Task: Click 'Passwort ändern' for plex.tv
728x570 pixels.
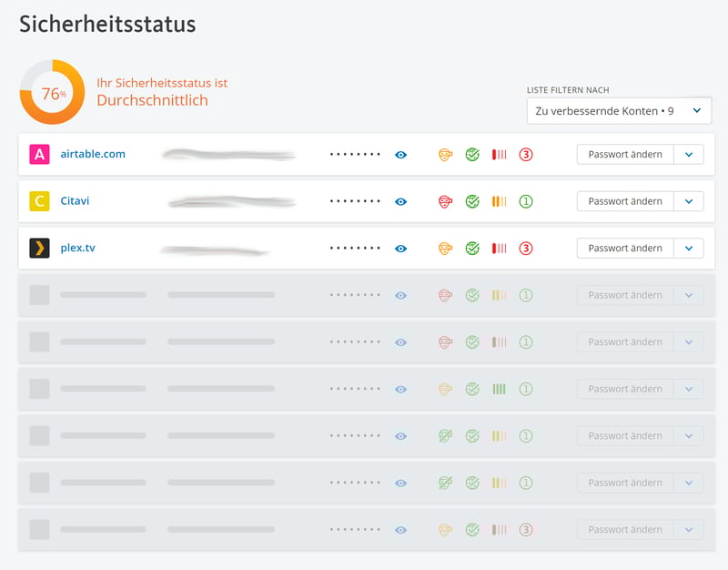Action: coord(625,249)
